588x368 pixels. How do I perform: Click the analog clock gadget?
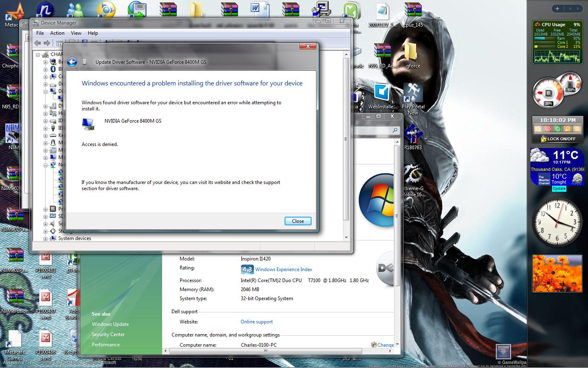[x=557, y=222]
